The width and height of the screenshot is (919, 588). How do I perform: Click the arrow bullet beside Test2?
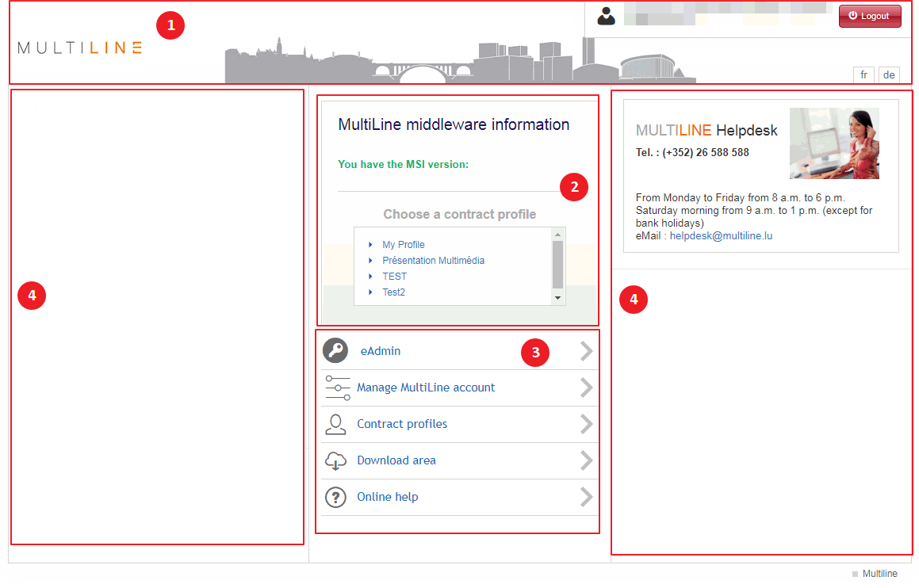370,292
